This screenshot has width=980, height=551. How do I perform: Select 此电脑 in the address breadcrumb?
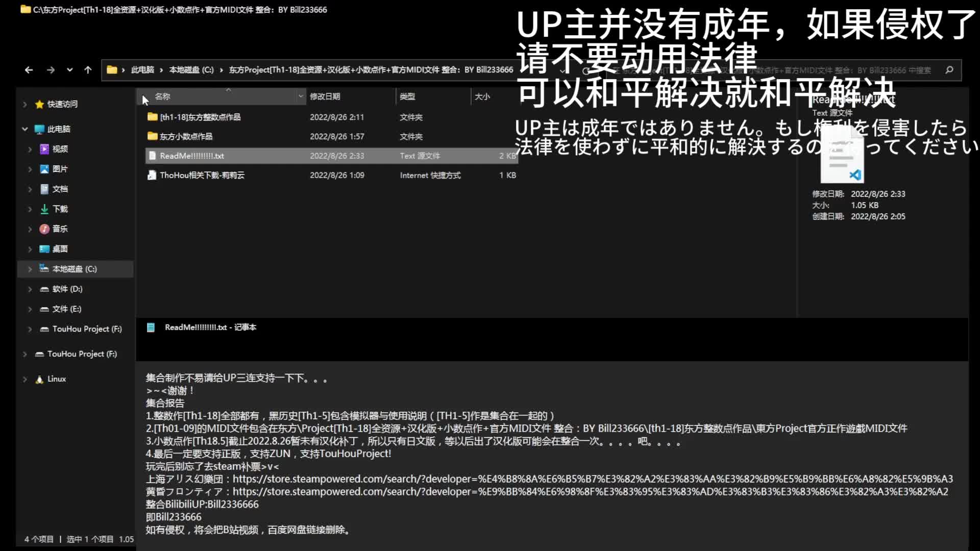click(x=142, y=70)
